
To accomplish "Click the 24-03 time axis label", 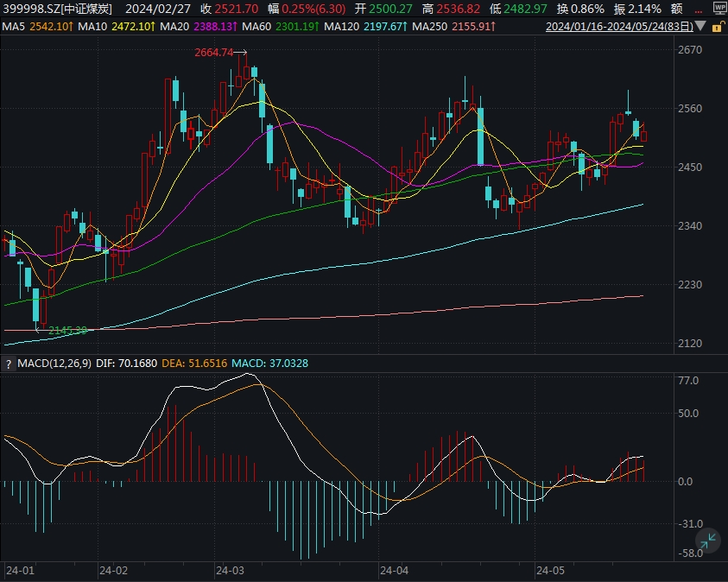I will pyautogui.click(x=231, y=571).
